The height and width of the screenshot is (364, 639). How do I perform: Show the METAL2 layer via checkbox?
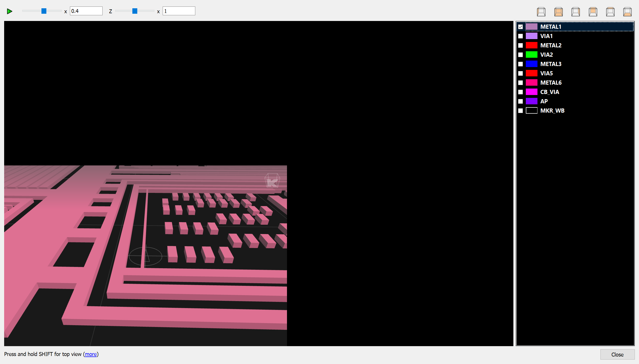click(520, 45)
